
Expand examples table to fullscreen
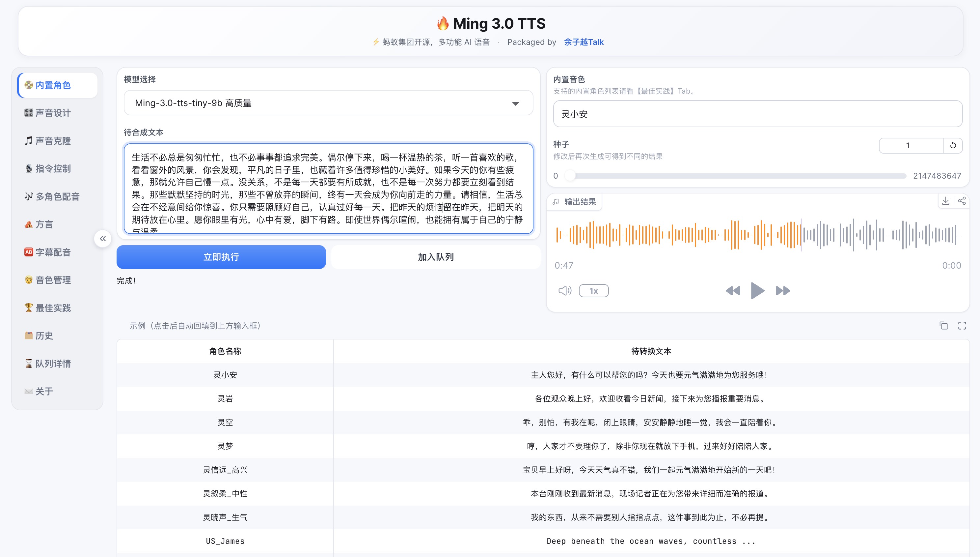pyautogui.click(x=962, y=326)
